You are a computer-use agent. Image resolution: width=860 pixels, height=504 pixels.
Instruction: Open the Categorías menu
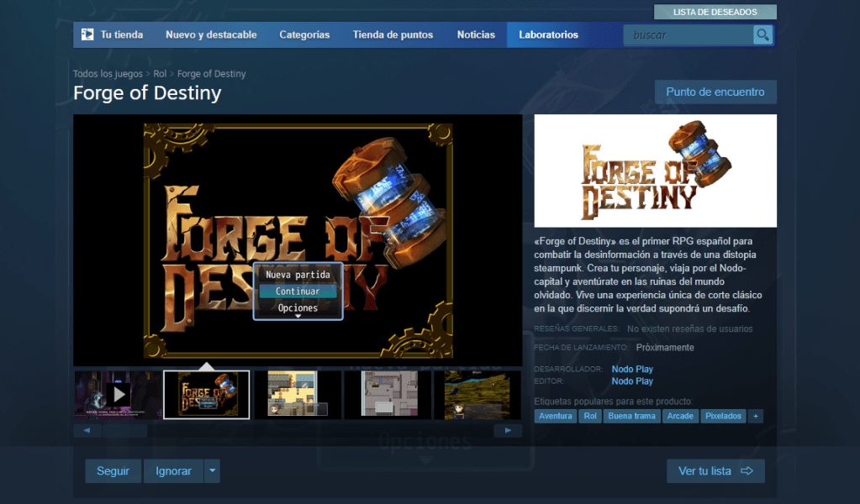click(x=304, y=34)
